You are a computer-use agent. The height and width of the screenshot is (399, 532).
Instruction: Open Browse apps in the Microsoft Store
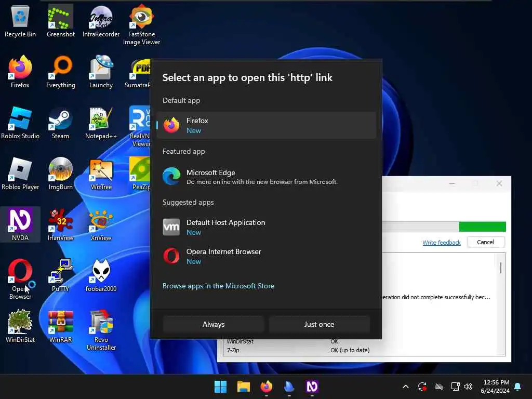tap(218, 286)
